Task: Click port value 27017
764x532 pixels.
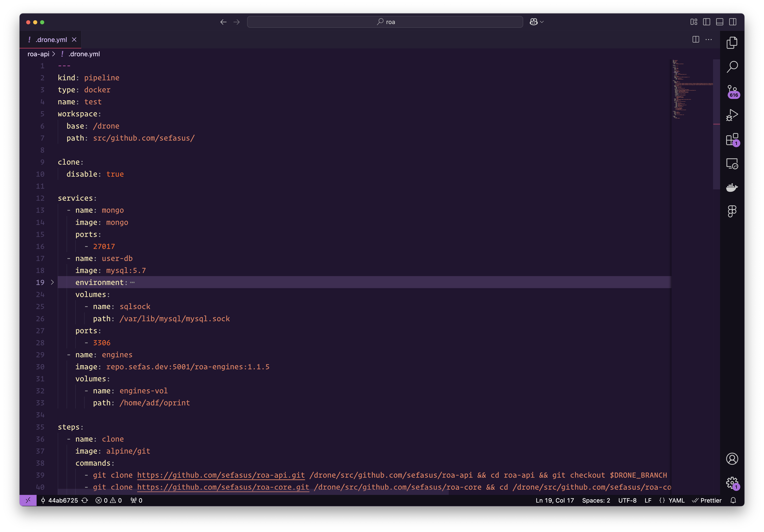Action: pyautogui.click(x=104, y=246)
